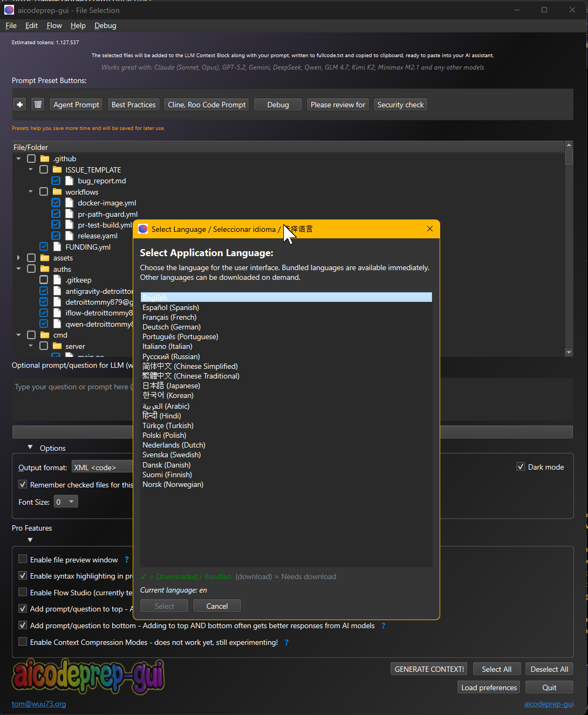This screenshot has height=715, width=588.
Task: Click the Best Practices preset button
Action: (133, 105)
